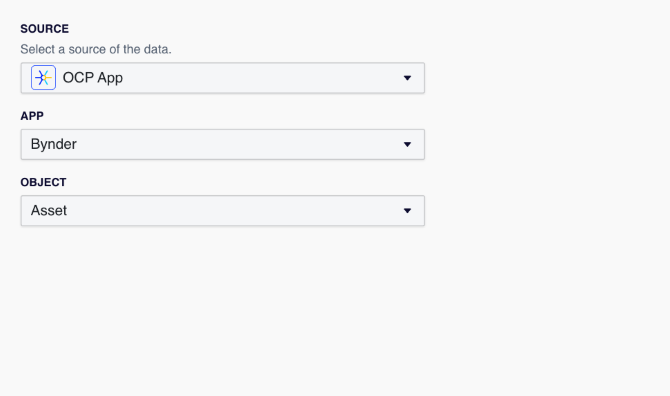The image size is (670, 396).
Task: Choose a different data source than OCP App
Action: 223,78
